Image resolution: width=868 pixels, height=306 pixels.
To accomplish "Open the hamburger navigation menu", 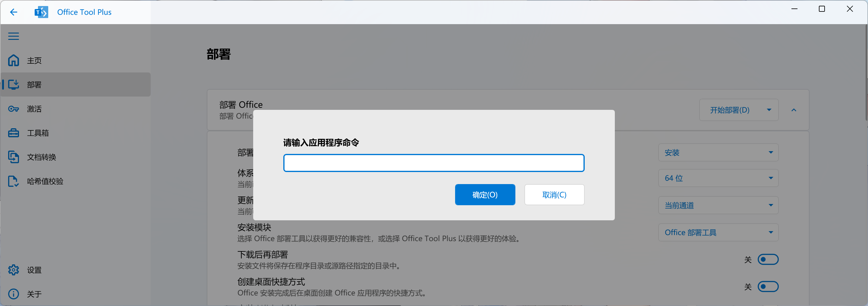I will click(x=14, y=36).
